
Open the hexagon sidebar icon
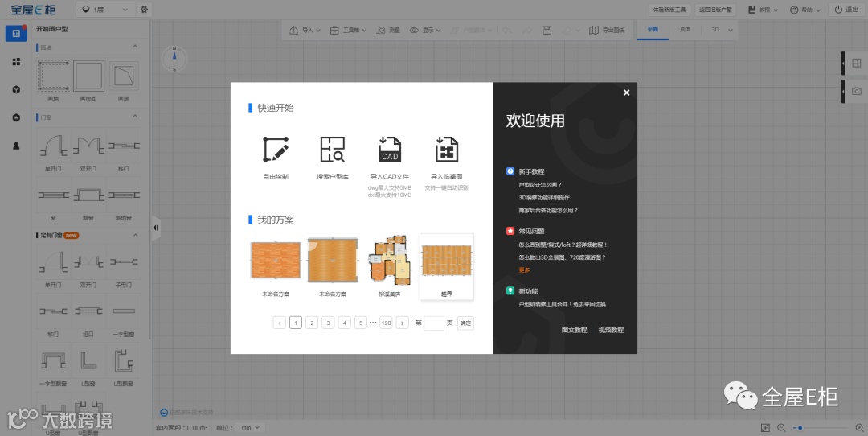coord(16,117)
